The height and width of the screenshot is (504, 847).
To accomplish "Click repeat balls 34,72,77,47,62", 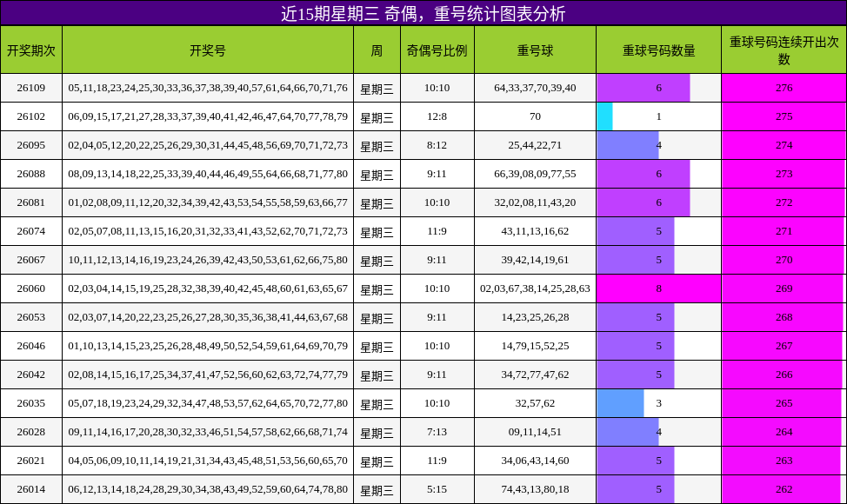I will click(x=536, y=374).
